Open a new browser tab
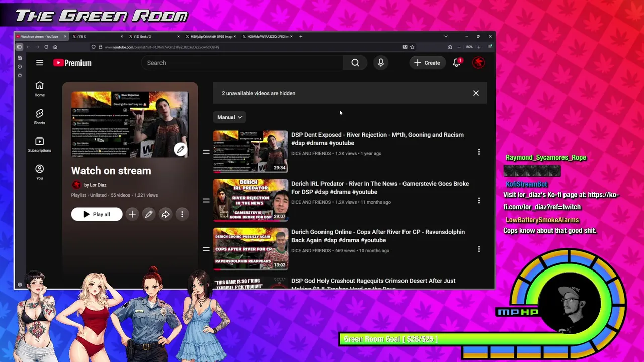The height and width of the screenshot is (362, 644). coord(301,36)
